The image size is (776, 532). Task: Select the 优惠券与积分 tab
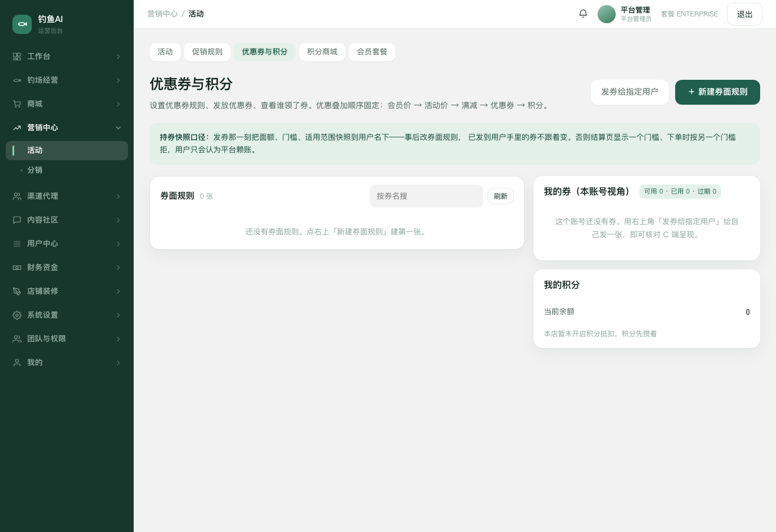point(265,52)
